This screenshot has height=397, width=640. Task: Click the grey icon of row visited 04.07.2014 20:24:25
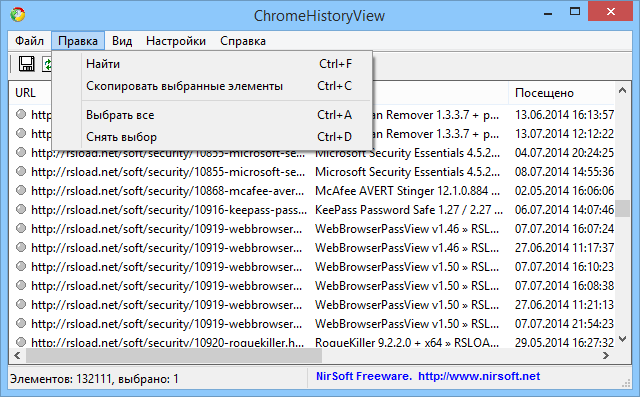pyautogui.click(x=21, y=153)
